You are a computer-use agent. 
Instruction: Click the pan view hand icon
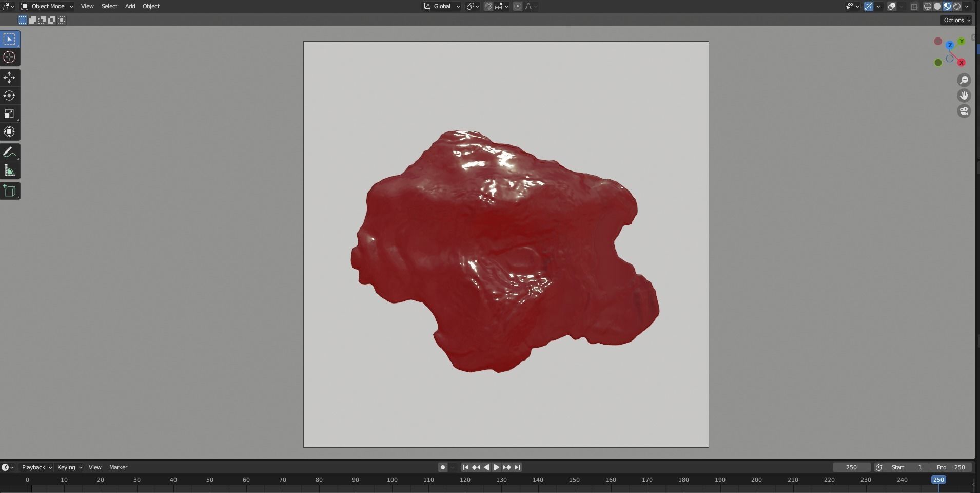(x=964, y=96)
